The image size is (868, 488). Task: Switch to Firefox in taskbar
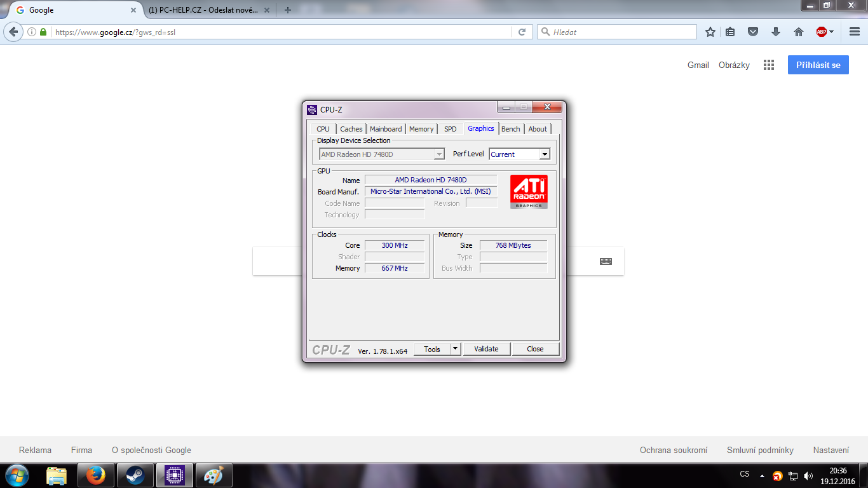tap(95, 475)
